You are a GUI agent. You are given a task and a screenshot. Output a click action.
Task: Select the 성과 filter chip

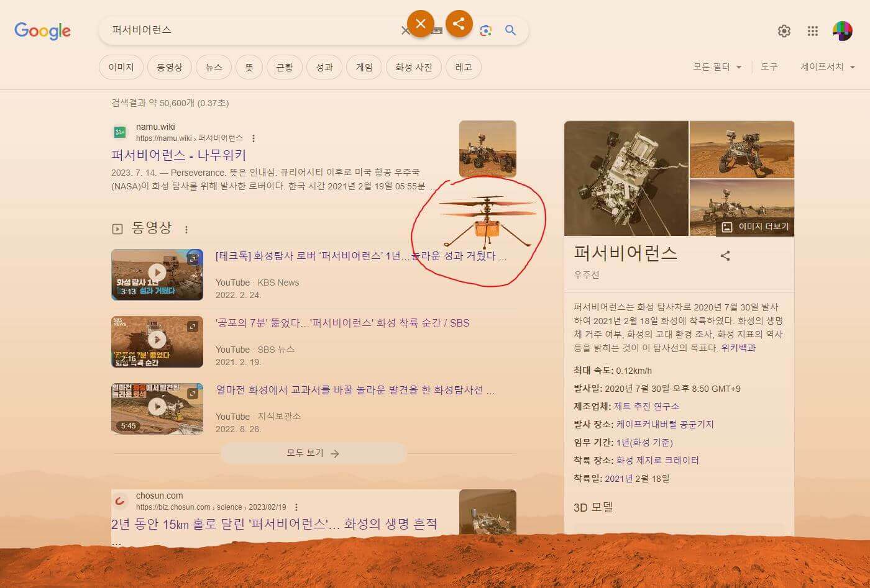click(324, 67)
